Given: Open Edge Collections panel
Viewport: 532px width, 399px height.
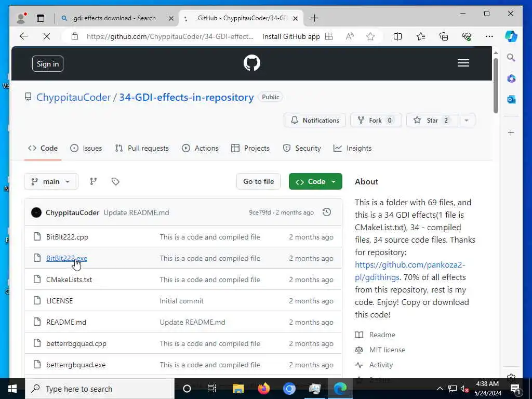Looking at the screenshot, I should point(444,36).
